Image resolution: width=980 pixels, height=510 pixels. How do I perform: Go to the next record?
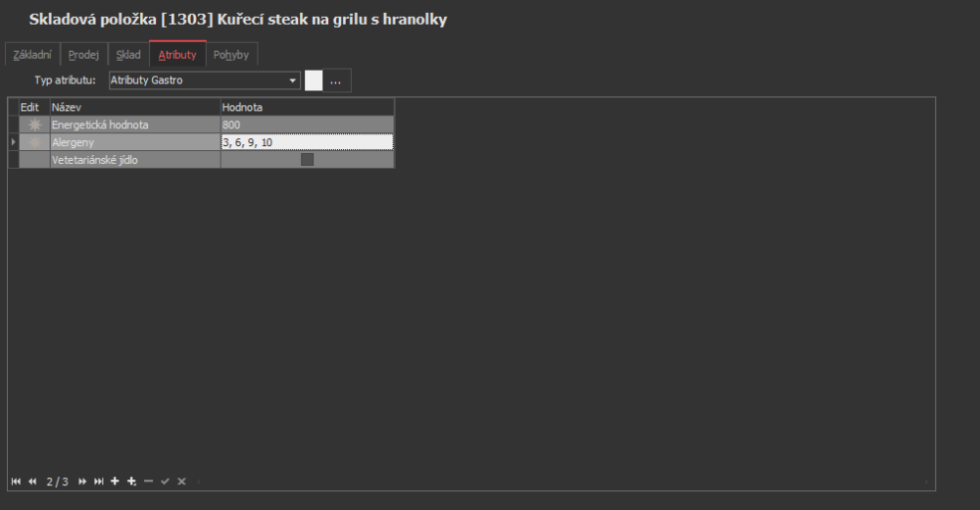82,482
